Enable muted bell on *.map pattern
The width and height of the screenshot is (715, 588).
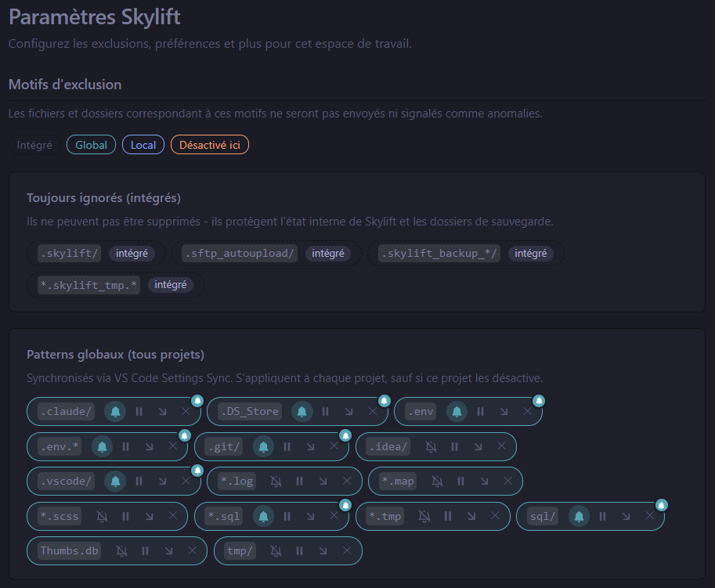point(437,482)
